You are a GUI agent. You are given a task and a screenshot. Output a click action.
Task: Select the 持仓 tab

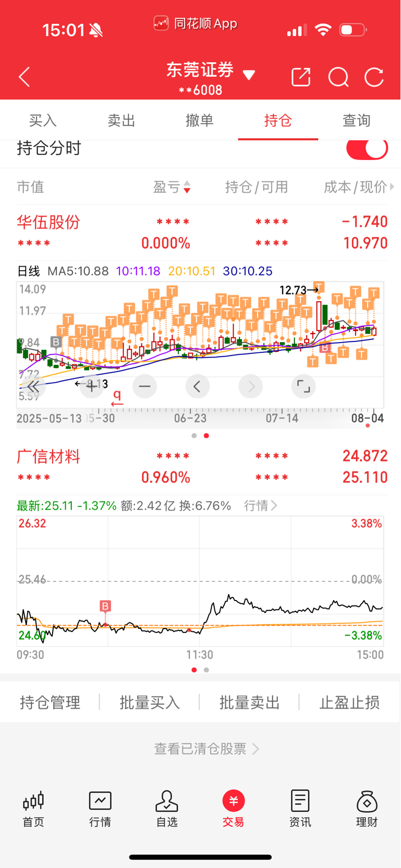[278, 120]
